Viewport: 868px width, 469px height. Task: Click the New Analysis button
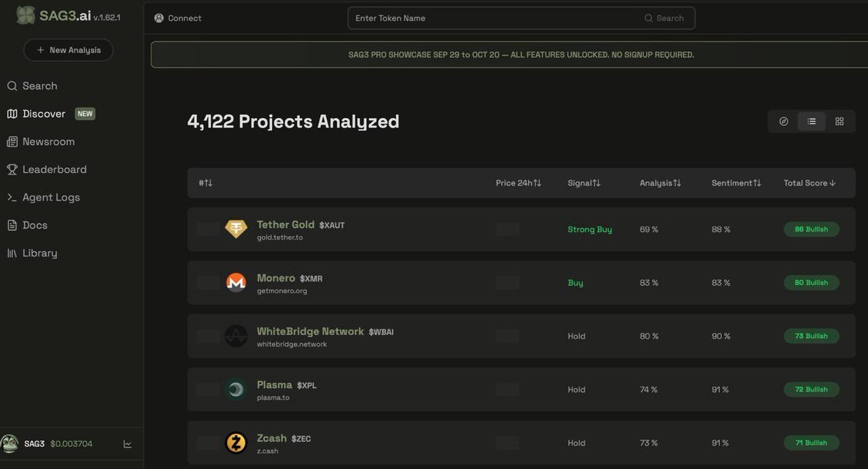69,50
